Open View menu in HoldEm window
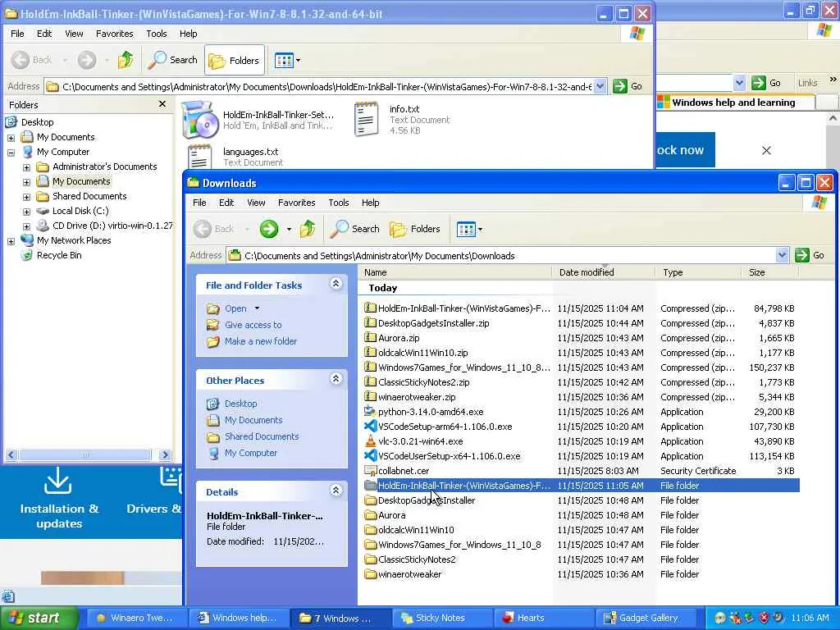This screenshot has height=630, width=840. 74,34
